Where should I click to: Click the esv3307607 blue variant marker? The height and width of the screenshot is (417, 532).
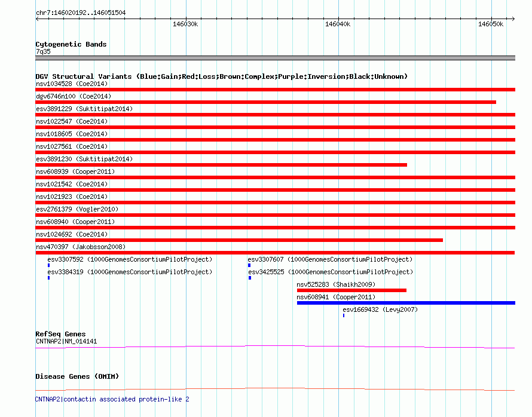(249, 265)
